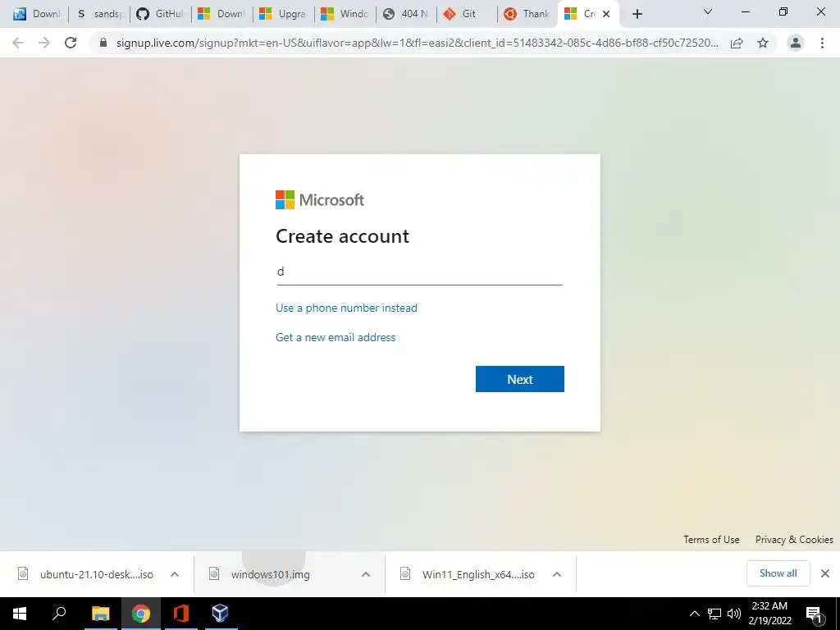Click the Microsoft logo
Viewport: 840px width, 630px height.
pyautogui.click(x=320, y=200)
